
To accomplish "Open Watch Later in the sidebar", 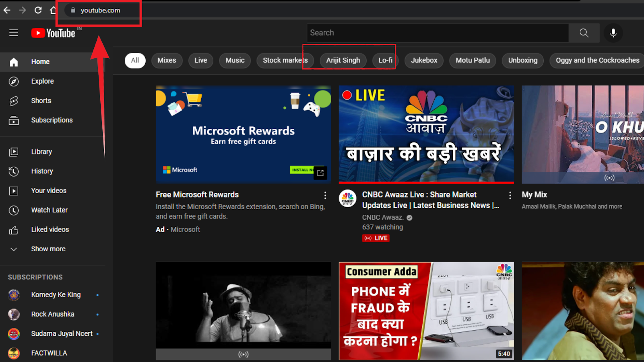I will (x=52, y=210).
